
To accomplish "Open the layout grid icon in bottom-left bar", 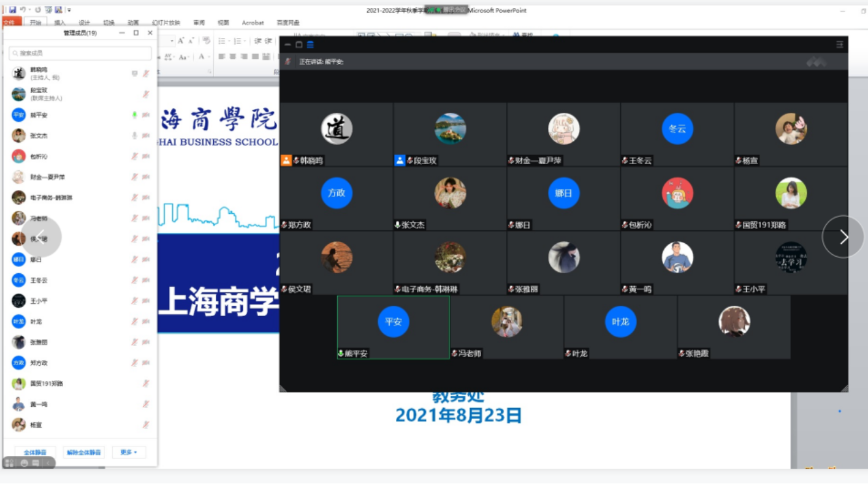I will (10, 463).
